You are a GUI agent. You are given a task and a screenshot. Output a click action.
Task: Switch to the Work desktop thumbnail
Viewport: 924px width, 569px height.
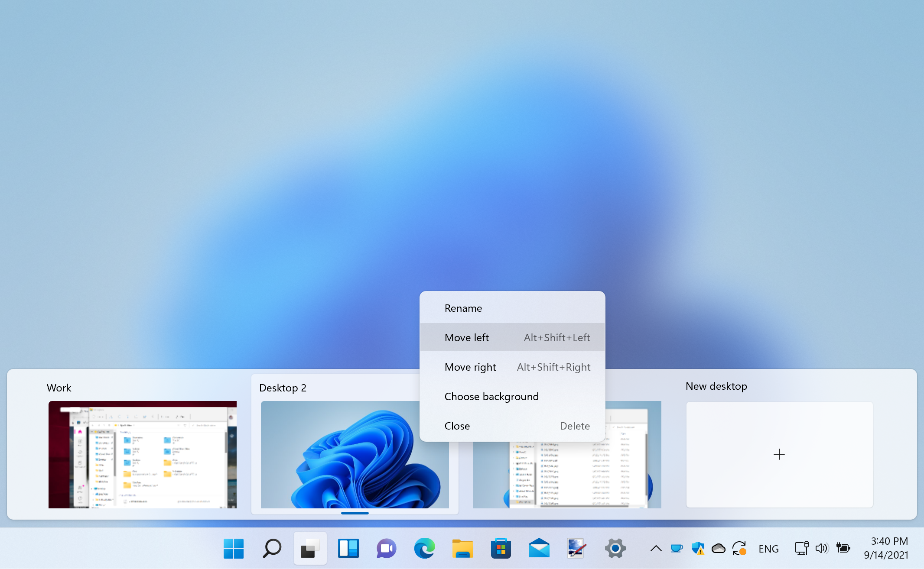click(143, 454)
